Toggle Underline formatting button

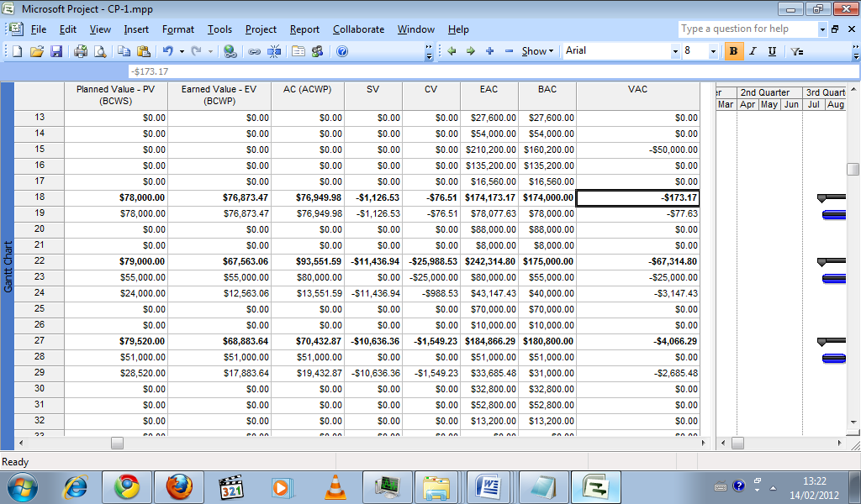click(772, 51)
